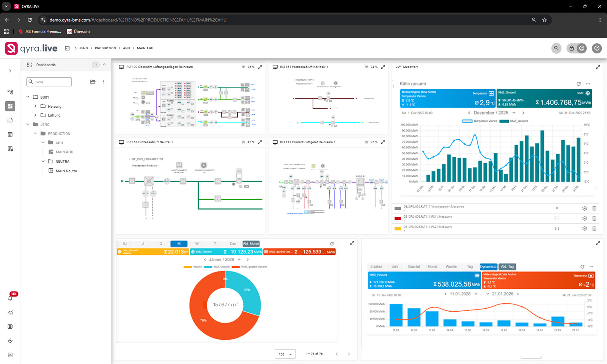The height and width of the screenshot is (364, 607).
Task: Toggle the sidebar collapse icon next to logo
Action: click(67, 48)
